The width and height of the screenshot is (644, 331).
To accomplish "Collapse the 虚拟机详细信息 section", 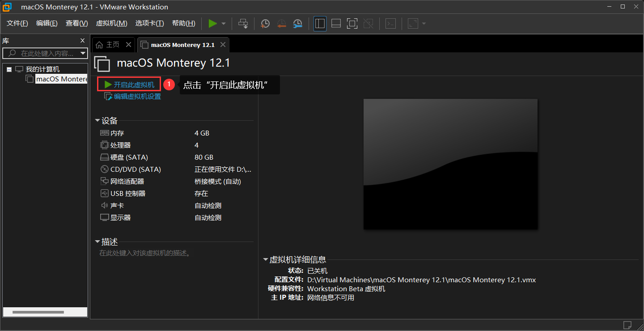I will click(x=266, y=259).
